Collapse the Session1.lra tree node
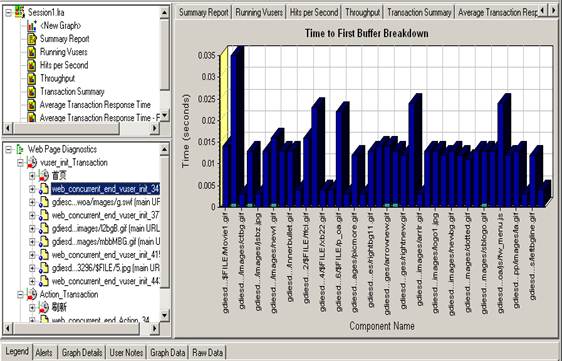Screen dimensions: 562x361 pyautogui.click(x=8, y=13)
